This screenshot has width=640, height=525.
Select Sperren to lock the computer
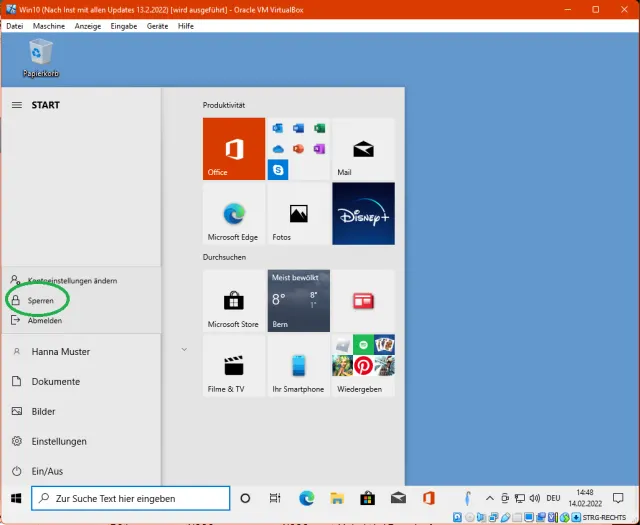(x=41, y=300)
